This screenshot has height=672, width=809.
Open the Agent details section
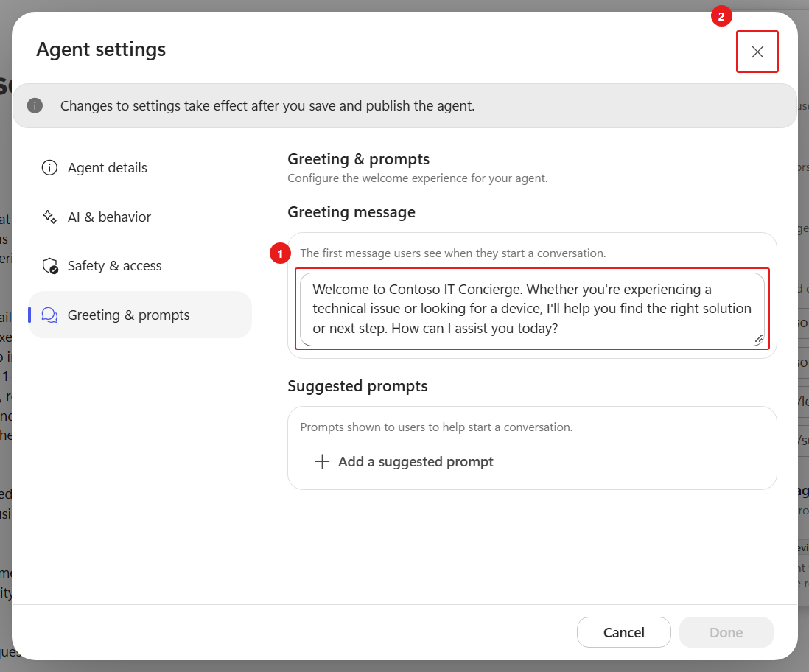pyautogui.click(x=140, y=168)
